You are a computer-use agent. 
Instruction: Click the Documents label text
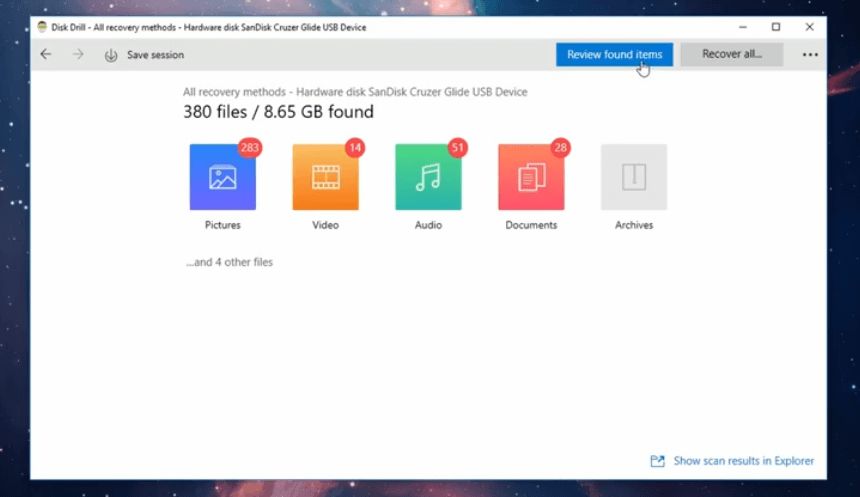[x=531, y=225]
